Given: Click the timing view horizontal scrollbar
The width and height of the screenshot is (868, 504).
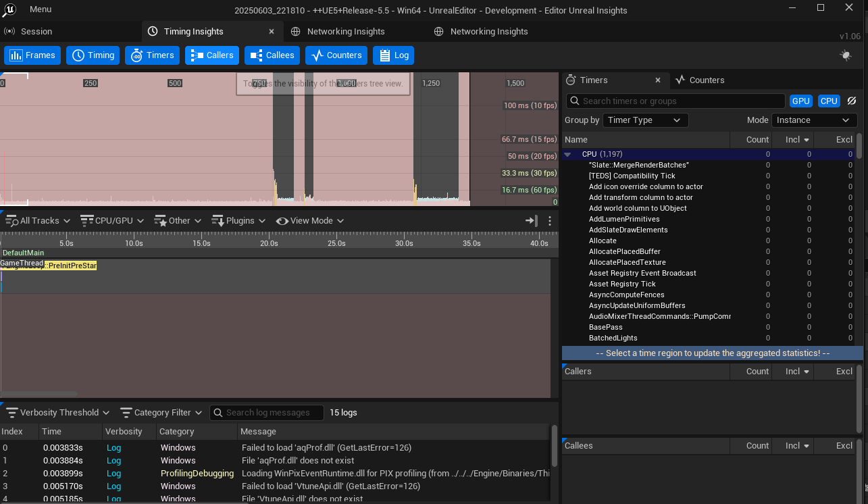Looking at the screenshot, I should 39,394.
